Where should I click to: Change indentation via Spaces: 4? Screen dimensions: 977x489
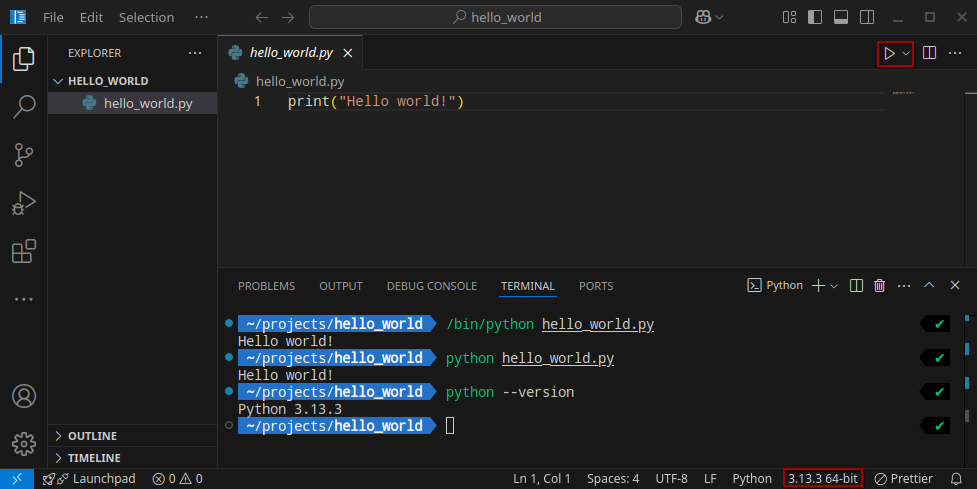tap(612, 478)
